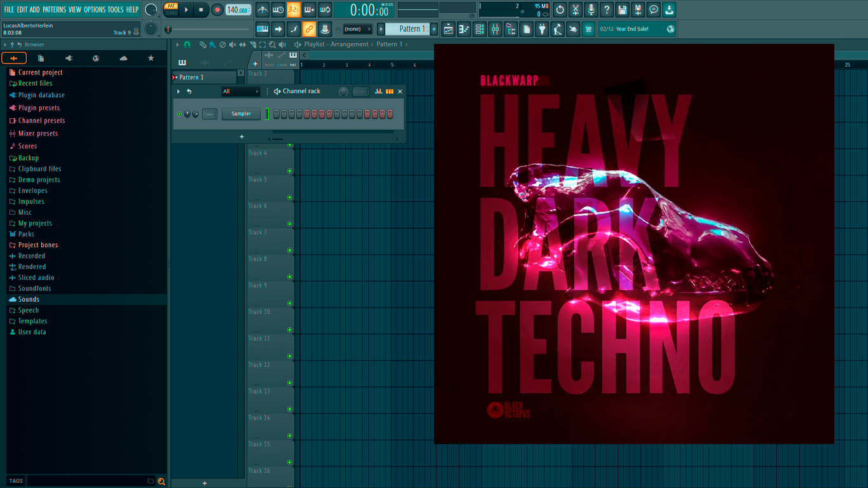Click the Play button
Image resolution: width=868 pixels, height=488 pixels.
186,10
